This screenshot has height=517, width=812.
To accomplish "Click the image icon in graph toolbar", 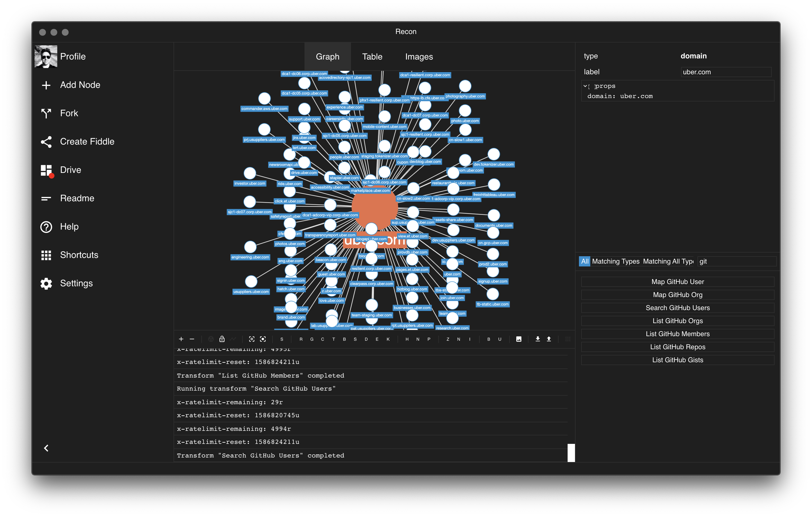I will coord(519,339).
